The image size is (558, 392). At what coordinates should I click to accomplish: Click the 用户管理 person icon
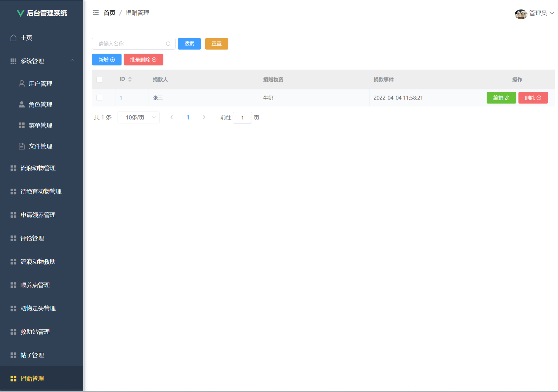(x=22, y=84)
